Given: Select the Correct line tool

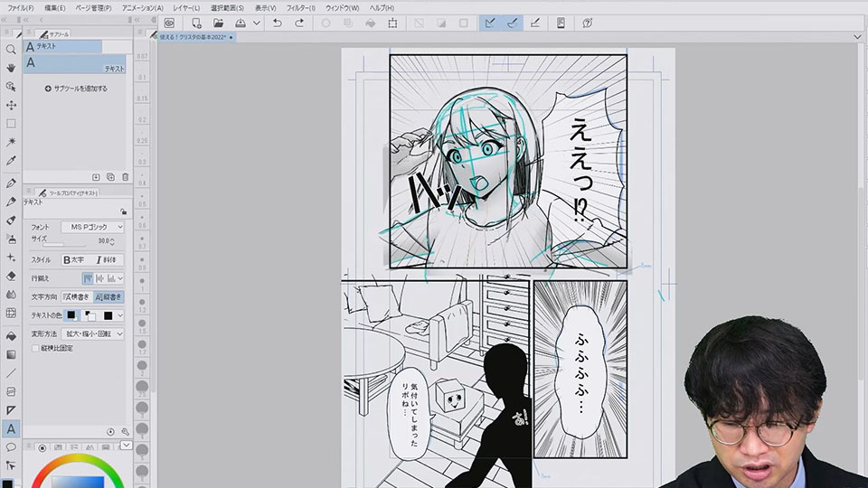Looking at the screenshot, I should pyautogui.click(x=11, y=465).
